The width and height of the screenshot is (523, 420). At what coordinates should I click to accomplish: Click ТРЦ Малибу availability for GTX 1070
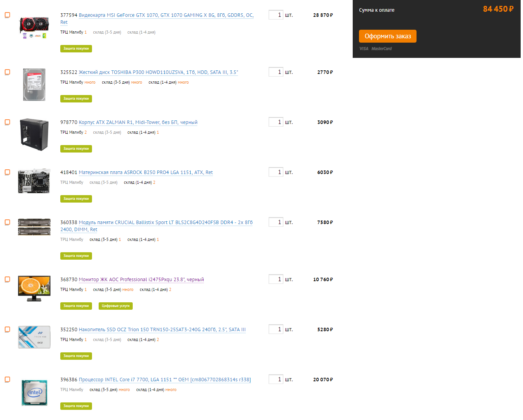pos(74,32)
